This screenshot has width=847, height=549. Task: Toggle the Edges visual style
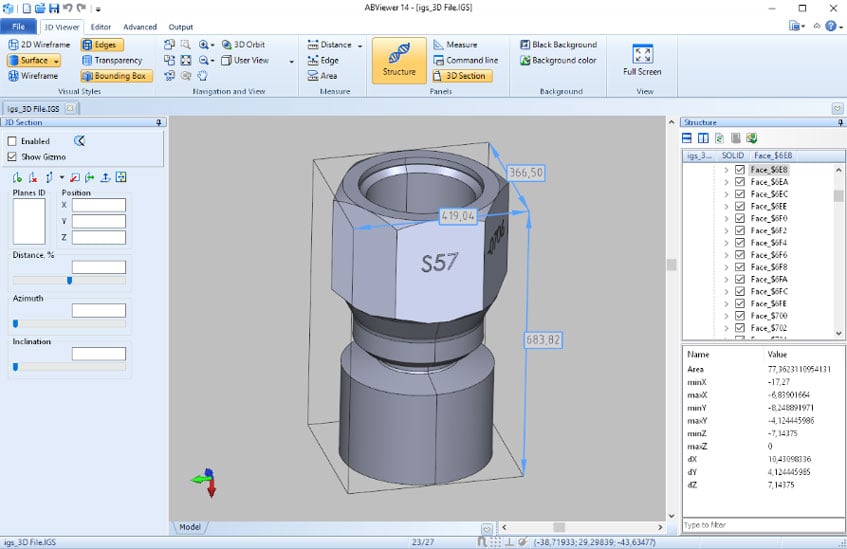coord(102,44)
